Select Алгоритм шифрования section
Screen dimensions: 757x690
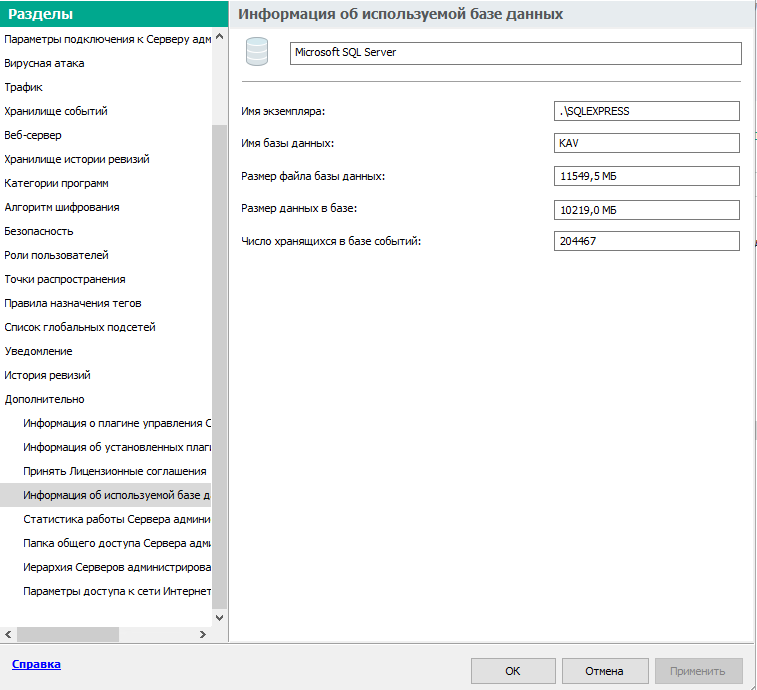[62, 207]
